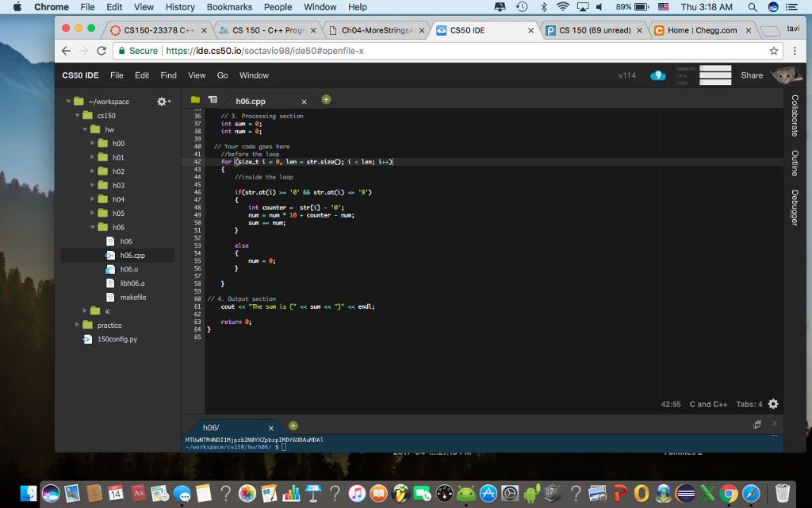Open the C and C++ language selector
The height and width of the screenshot is (508, 812).
pos(708,404)
